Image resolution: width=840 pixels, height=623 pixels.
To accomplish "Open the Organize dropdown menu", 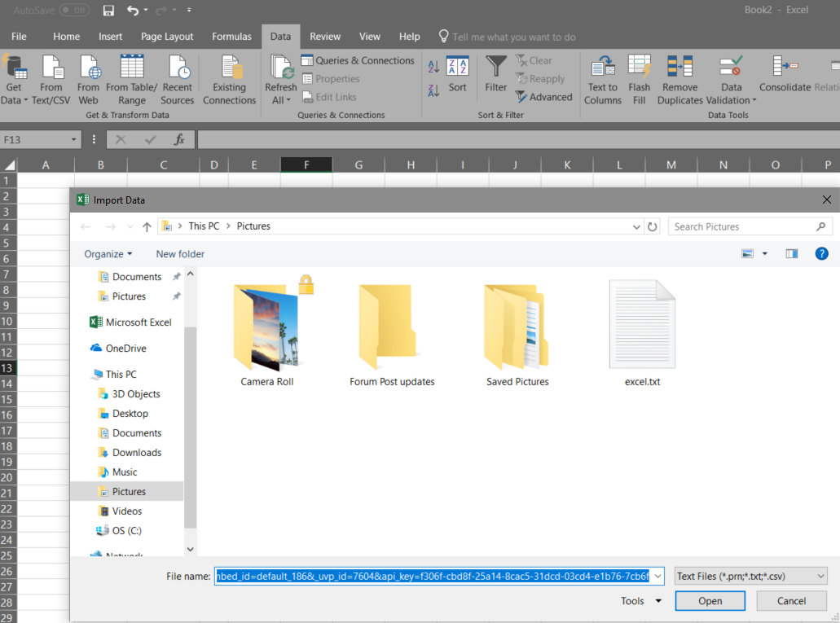I will click(108, 254).
